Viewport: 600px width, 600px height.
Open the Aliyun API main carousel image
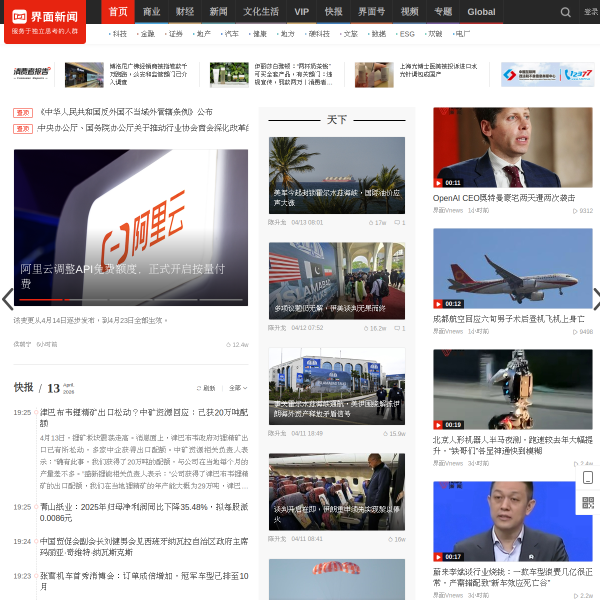[131, 227]
